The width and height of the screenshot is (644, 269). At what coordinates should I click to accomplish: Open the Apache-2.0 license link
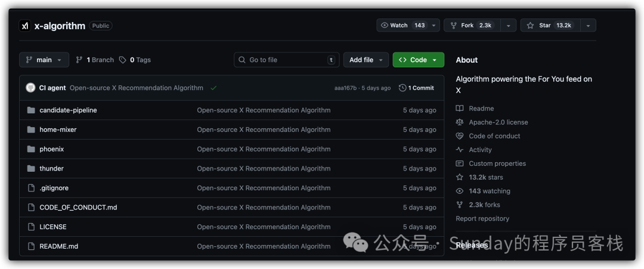pyautogui.click(x=498, y=122)
